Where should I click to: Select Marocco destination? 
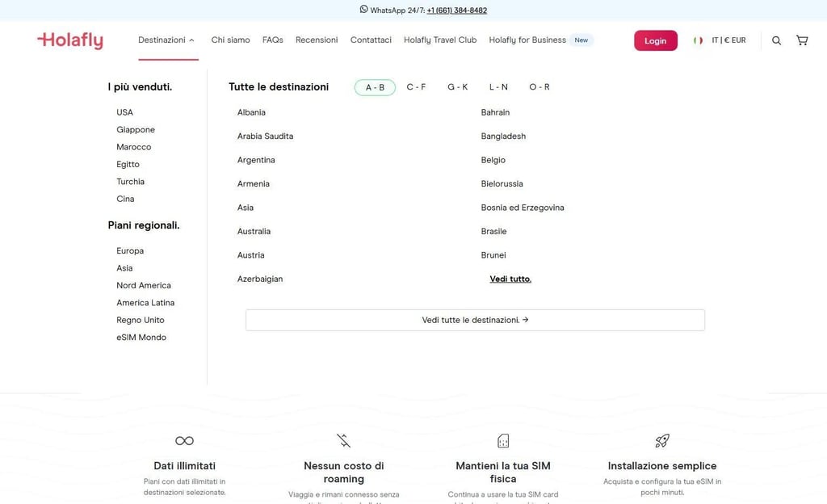(x=134, y=147)
